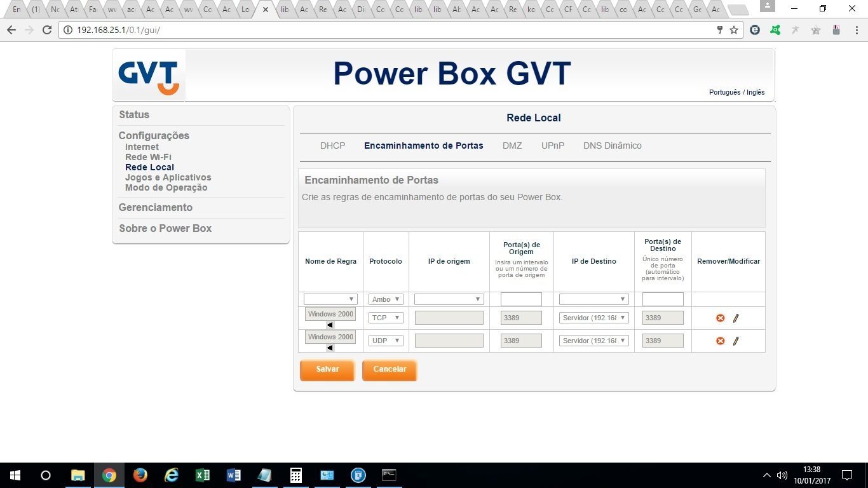Click empty Porta(s) de Origem field

point(521,299)
